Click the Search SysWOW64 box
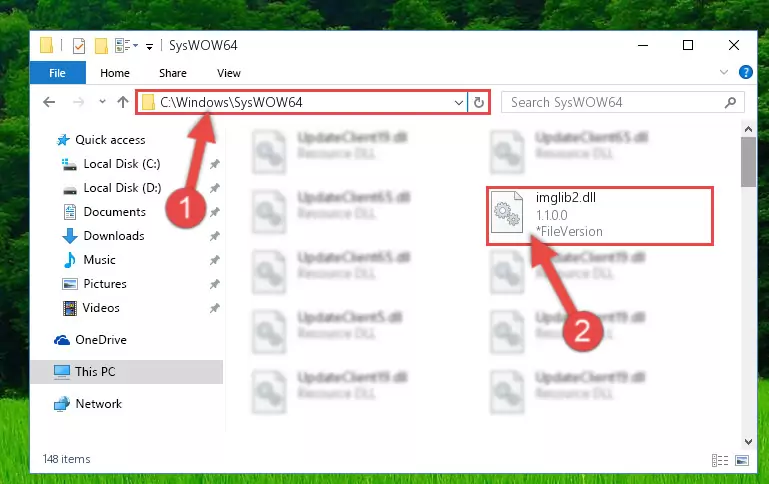 [x=623, y=102]
